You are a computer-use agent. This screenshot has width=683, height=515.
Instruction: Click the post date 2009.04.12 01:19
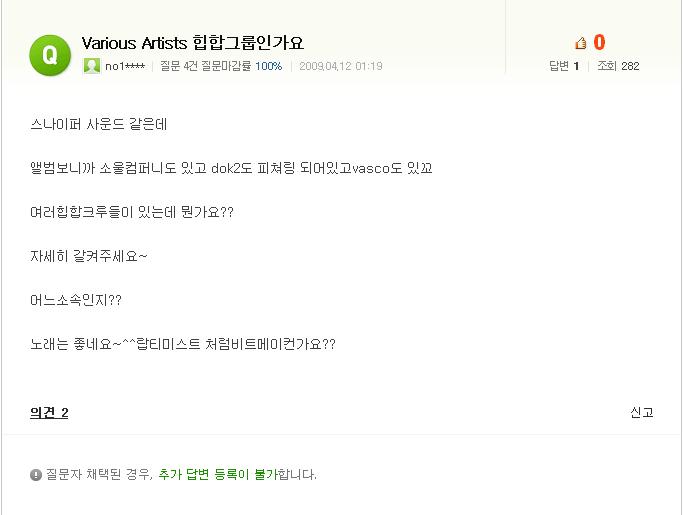tap(341, 66)
